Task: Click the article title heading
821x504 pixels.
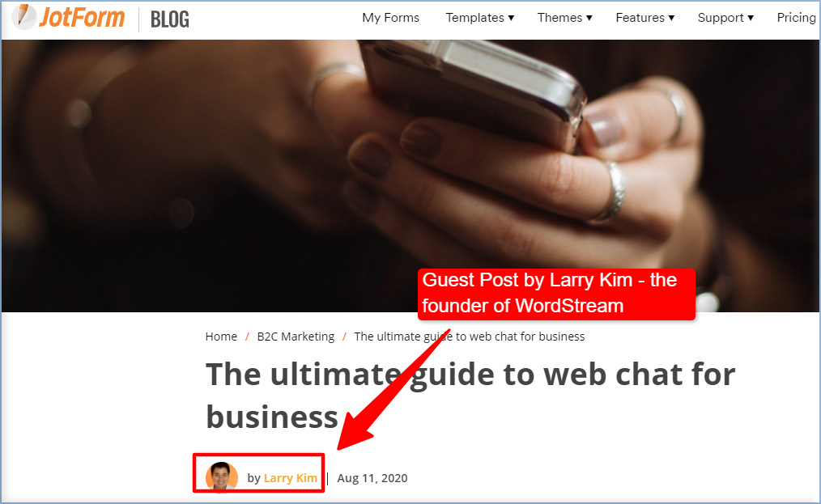Action: click(x=470, y=396)
